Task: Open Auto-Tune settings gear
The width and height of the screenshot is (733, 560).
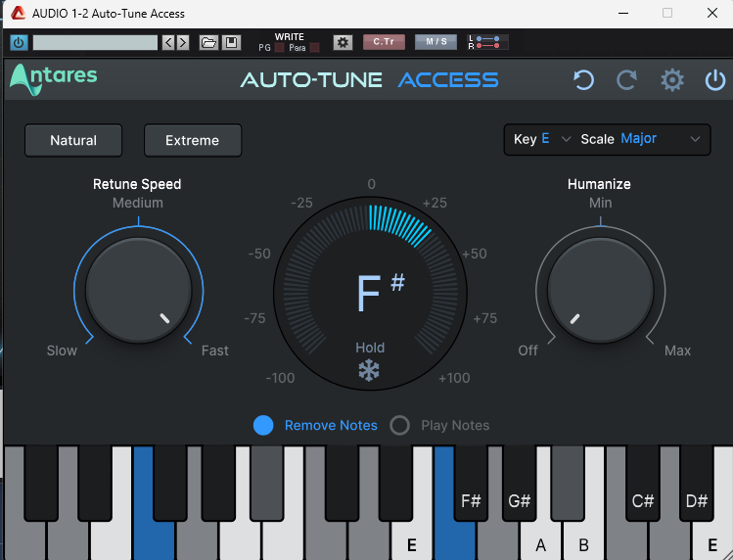Action: coord(672,80)
